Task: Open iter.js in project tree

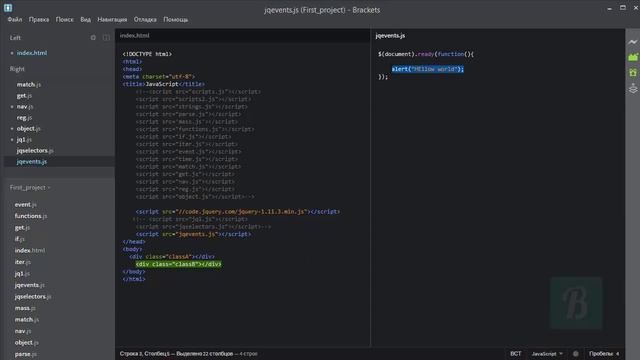Action: coord(22,262)
